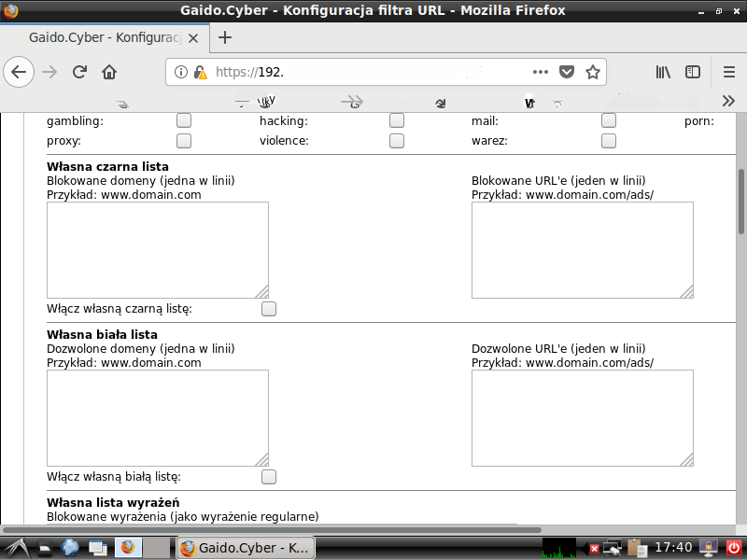Toggle the sidebar view icon

pos(693,72)
